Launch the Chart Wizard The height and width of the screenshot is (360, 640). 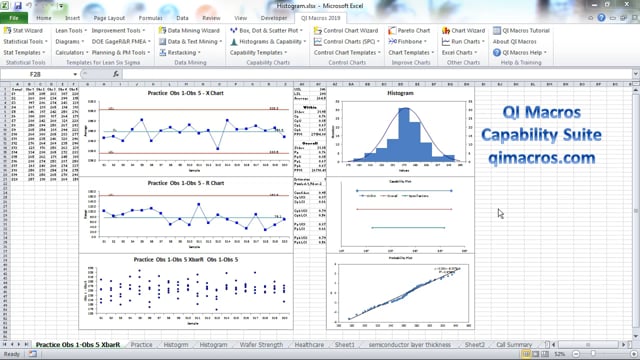pos(463,31)
